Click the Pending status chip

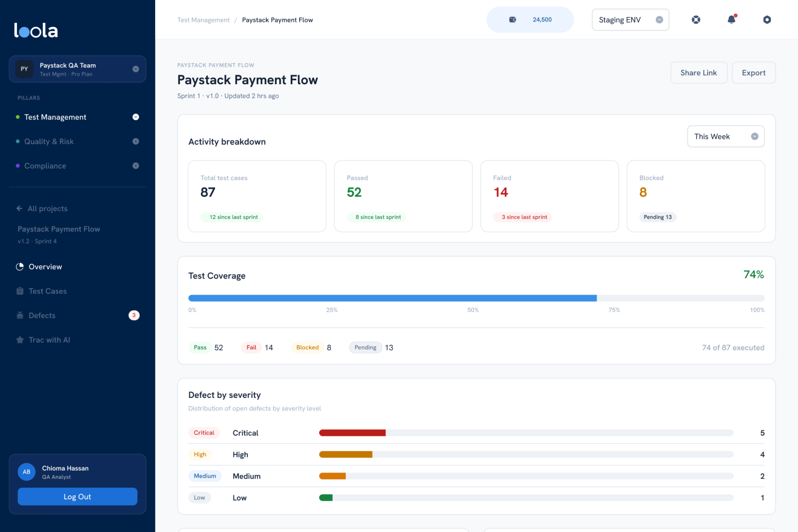click(x=366, y=348)
